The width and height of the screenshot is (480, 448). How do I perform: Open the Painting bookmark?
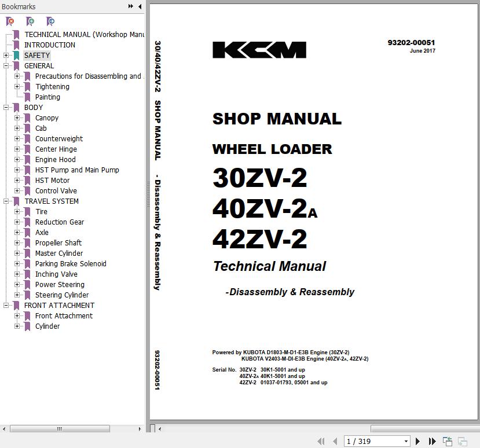(x=47, y=97)
